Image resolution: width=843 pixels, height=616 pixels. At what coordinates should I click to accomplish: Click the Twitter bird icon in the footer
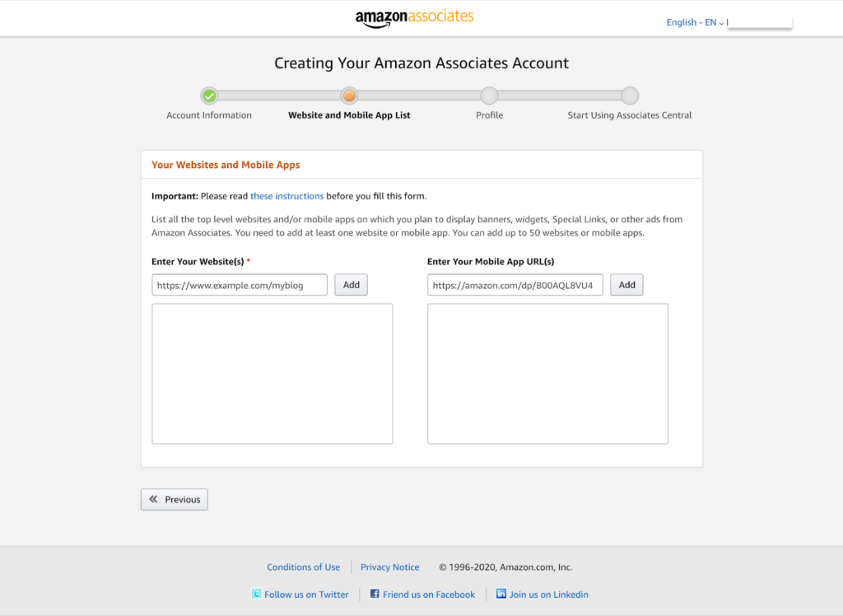(257, 594)
